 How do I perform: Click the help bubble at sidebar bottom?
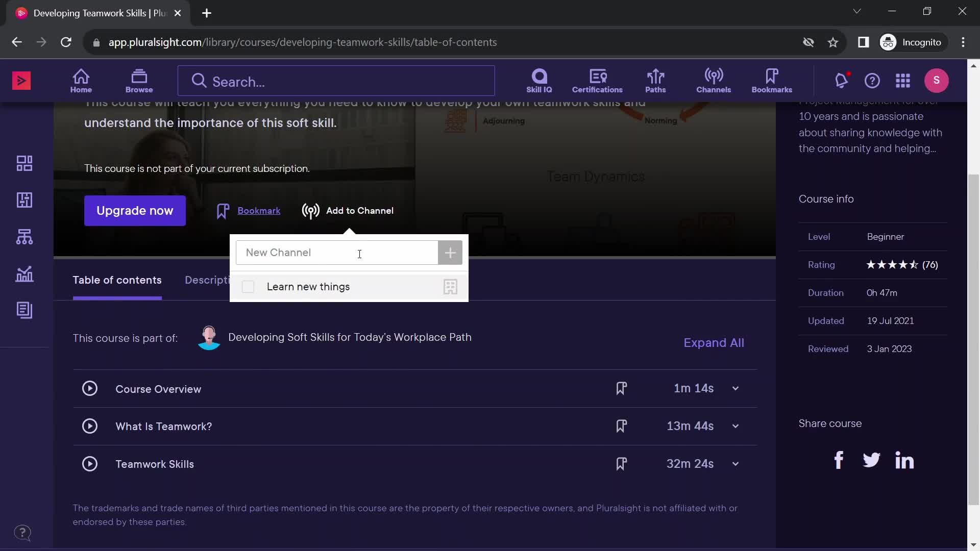22,533
